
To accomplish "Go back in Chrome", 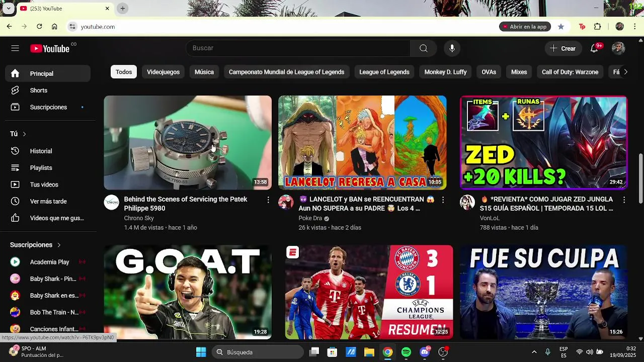I will click(x=9, y=27).
